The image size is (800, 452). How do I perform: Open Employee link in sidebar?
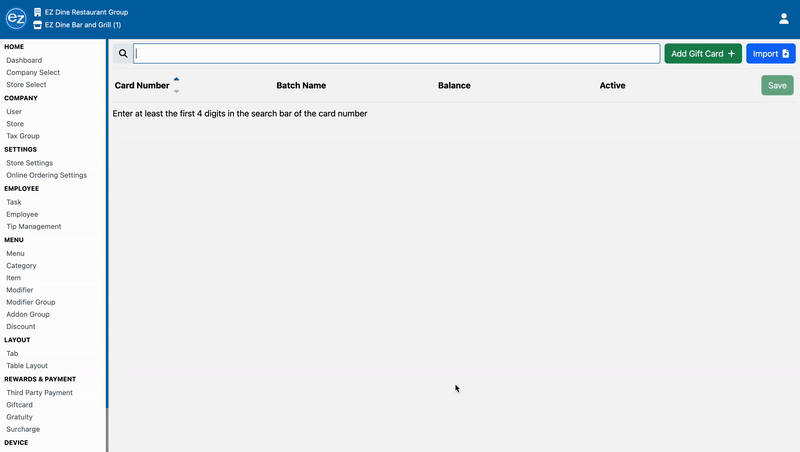22,214
